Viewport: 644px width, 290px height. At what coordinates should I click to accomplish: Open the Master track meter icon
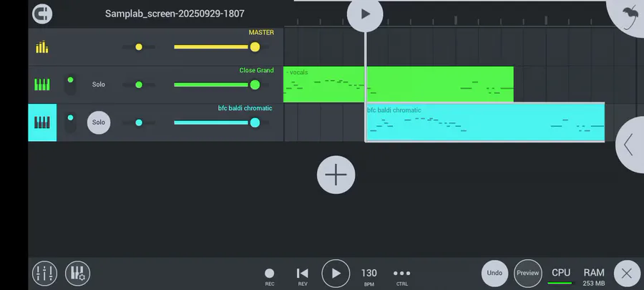click(42, 47)
